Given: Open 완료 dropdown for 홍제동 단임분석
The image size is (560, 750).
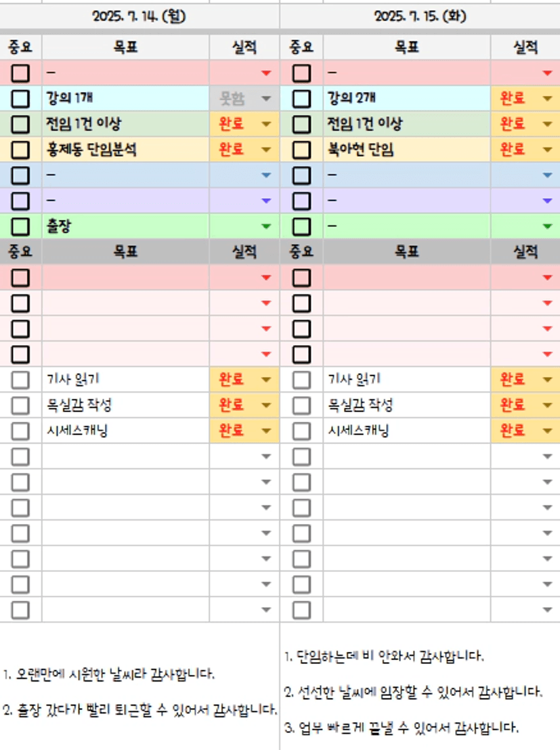Looking at the screenshot, I should [x=266, y=150].
